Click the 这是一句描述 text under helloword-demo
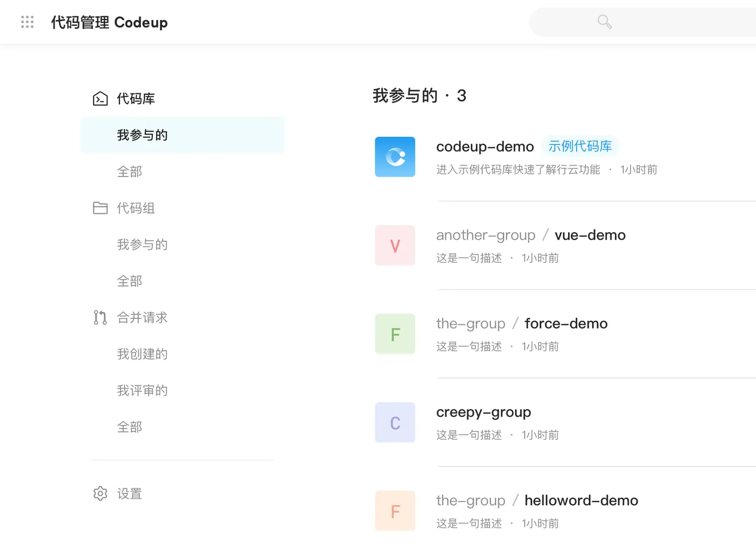The image size is (756, 550). tap(469, 524)
